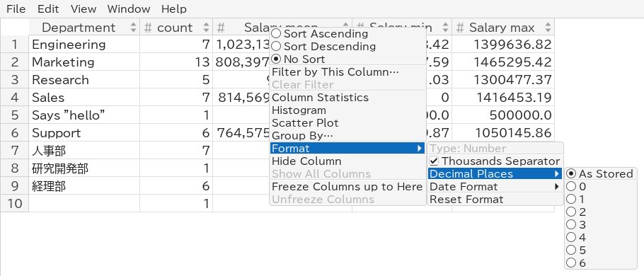The width and height of the screenshot is (644, 276).
Task: Select the Engineering cell
Action: coord(84,45)
